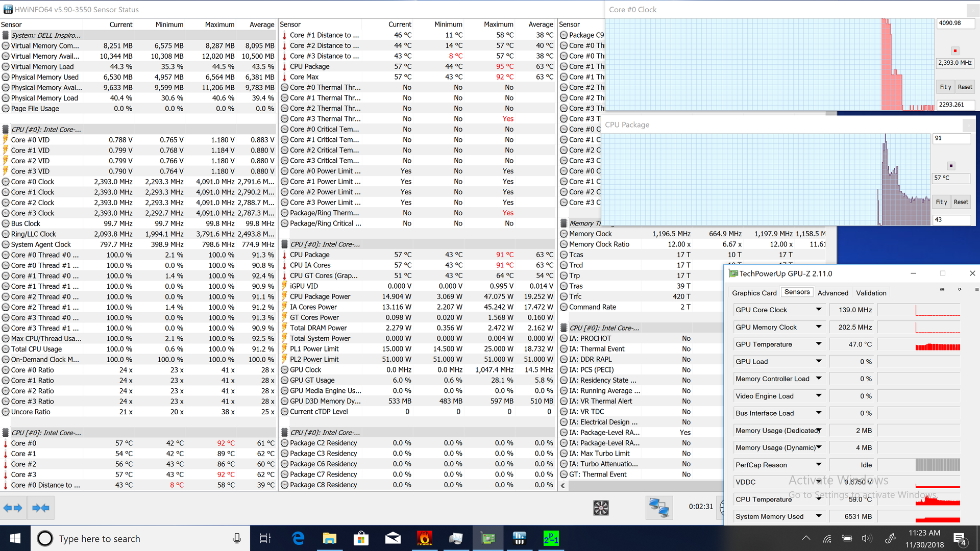Viewport: 980px width, 551px height.
Task: Select the Sensors tab in GPU-Z
Action: (797, 292)
